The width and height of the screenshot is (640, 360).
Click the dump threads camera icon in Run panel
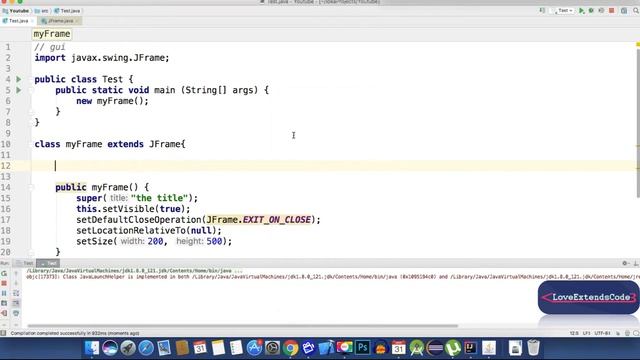pos(4,303)
